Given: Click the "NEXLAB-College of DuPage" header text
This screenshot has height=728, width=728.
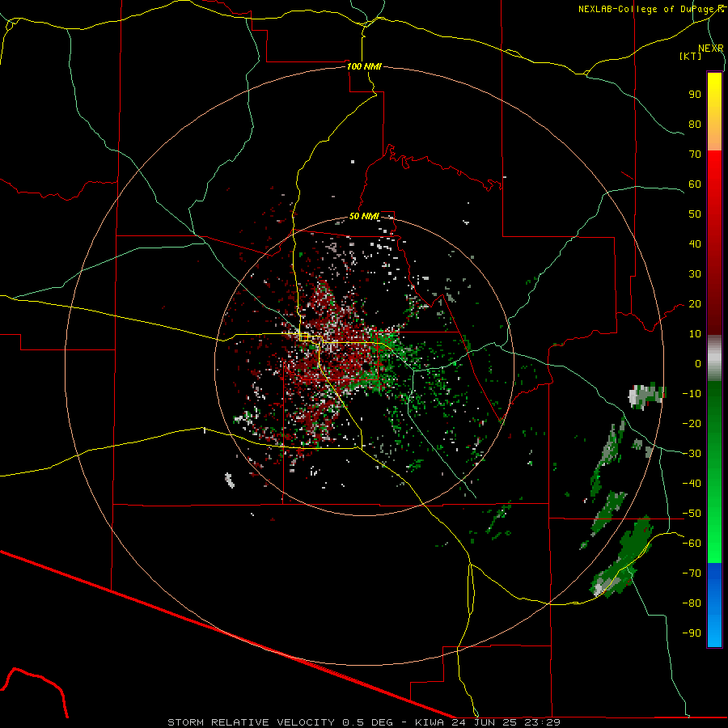Looking at the screenshot, I should coord(647,9).
